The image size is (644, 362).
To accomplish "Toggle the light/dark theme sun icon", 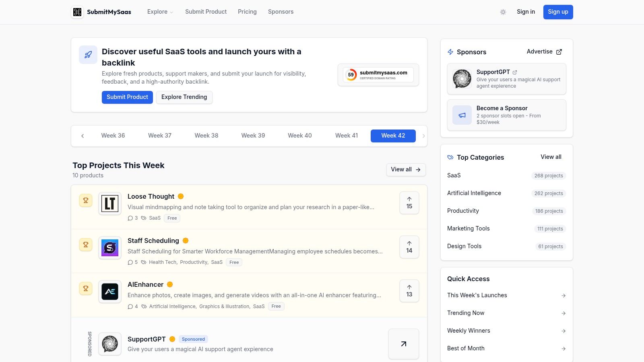I will [x=503, y=12].
